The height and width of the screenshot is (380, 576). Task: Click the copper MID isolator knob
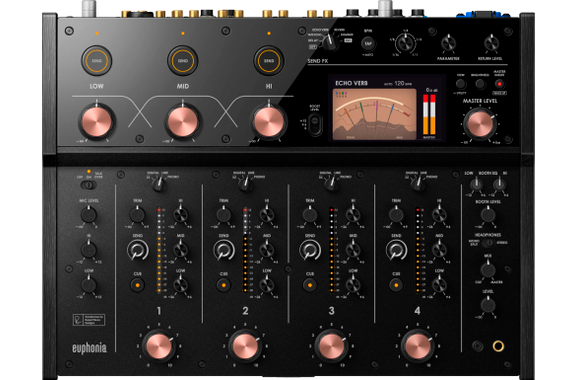click(183, 122)
